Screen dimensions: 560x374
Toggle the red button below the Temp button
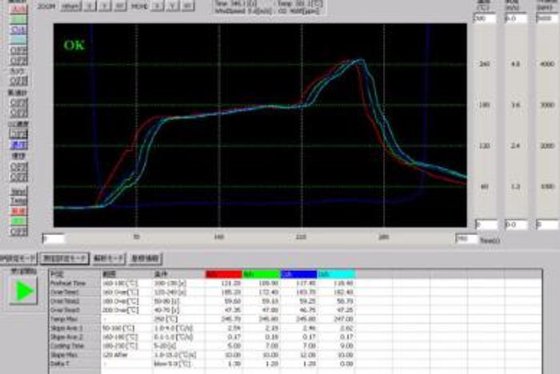coord(18,211)
